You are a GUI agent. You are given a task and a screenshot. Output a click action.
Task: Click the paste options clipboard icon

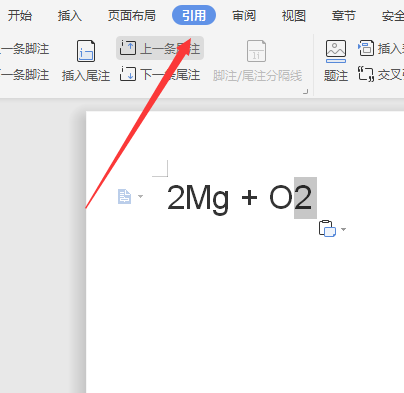pyautogui.click(x=327, y=229)
